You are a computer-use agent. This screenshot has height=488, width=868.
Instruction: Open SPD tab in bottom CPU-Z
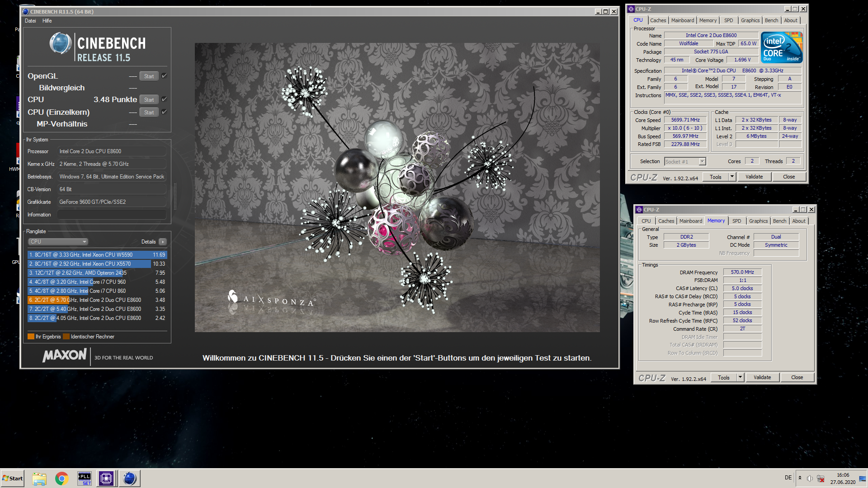[x=736, y=221]
